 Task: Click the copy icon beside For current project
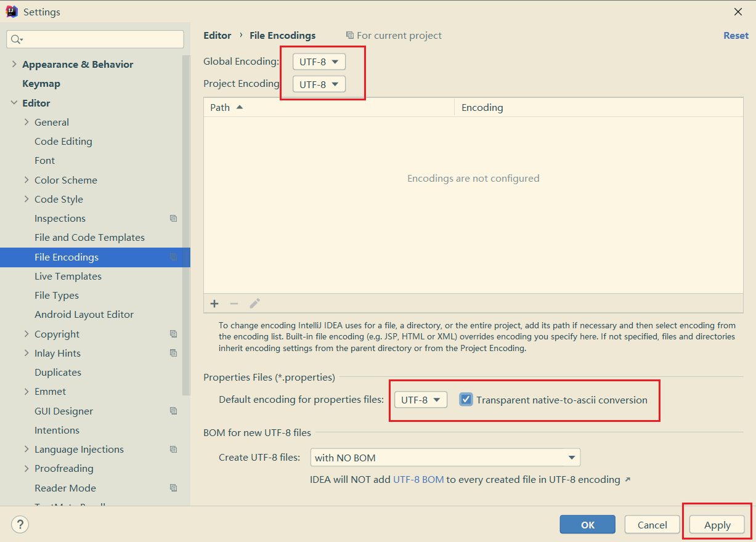[350, 36]
